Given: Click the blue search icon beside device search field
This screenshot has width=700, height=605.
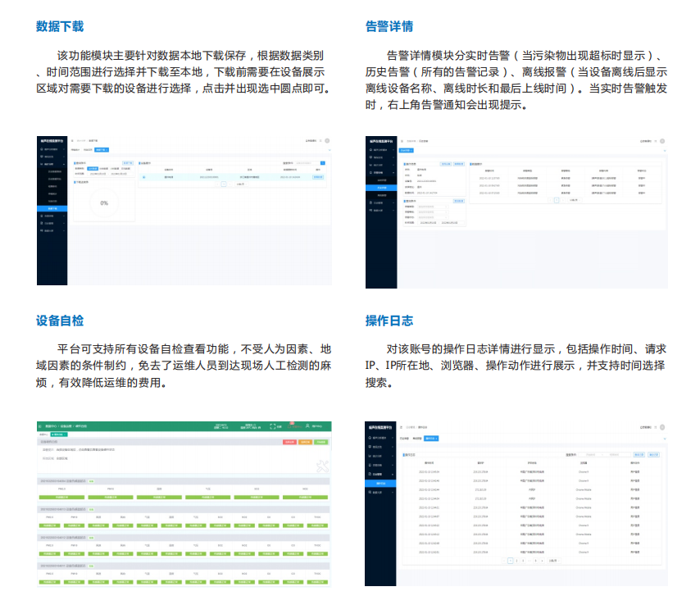Looking at the screenshot, I should pyautogui.click(x=322, y=163).
